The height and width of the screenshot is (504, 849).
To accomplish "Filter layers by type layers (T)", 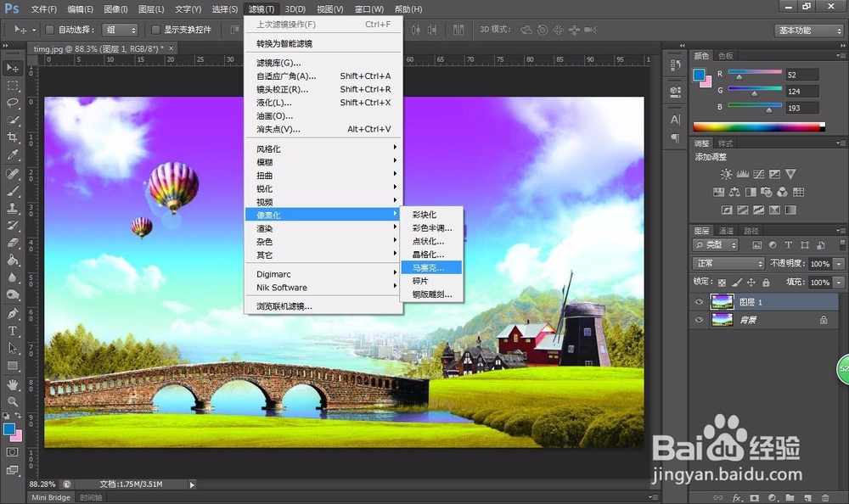I will (789, 245).
